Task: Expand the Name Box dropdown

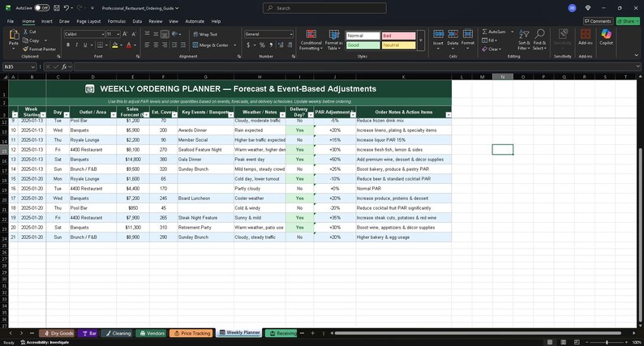Action: point(33,67)
